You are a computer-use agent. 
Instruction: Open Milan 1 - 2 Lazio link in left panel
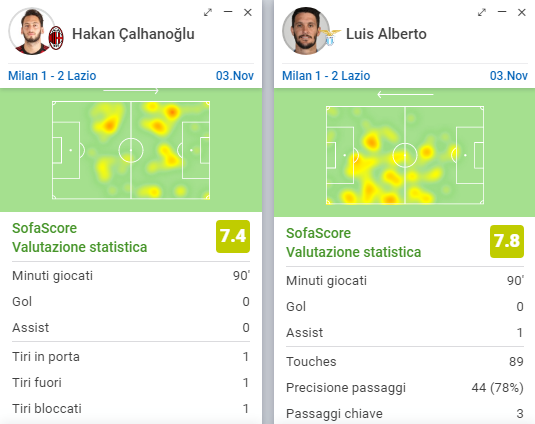coord(52,76)
